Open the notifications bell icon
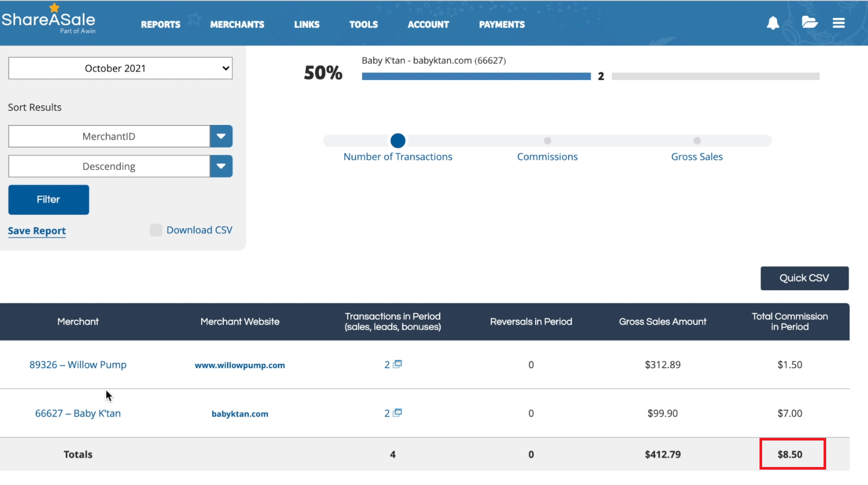This screenshot has width=868, height=485. [773, 23]
